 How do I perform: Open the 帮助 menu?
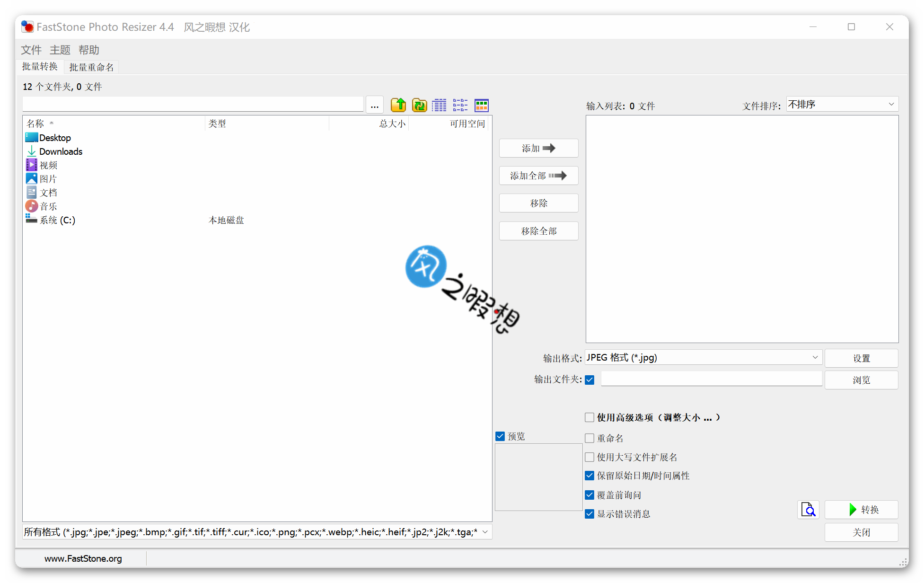[89, 50]
